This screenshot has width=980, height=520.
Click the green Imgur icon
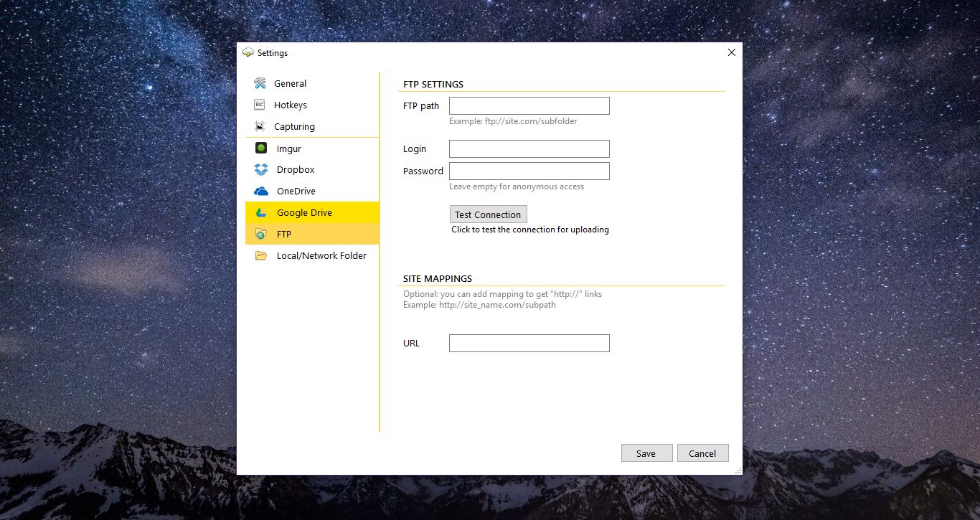point(261,148)
